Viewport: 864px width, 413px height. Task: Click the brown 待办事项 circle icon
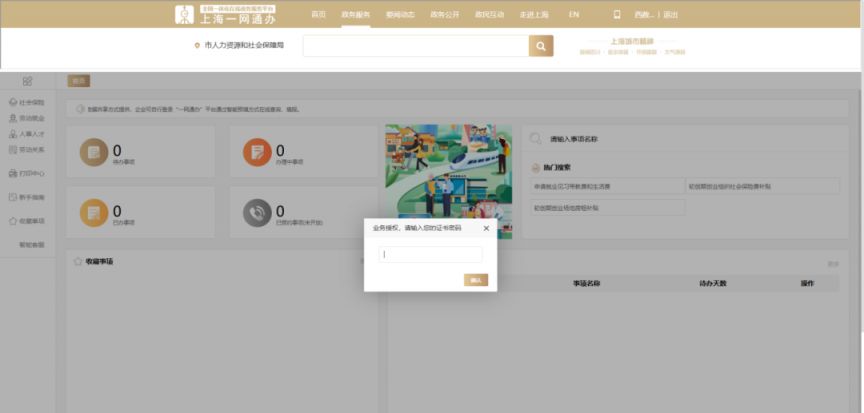point(94,153)
